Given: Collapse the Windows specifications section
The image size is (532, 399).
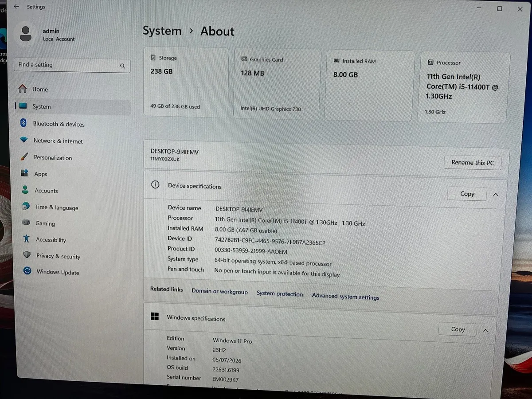Looking at the screenshot, I should point(485,330).
